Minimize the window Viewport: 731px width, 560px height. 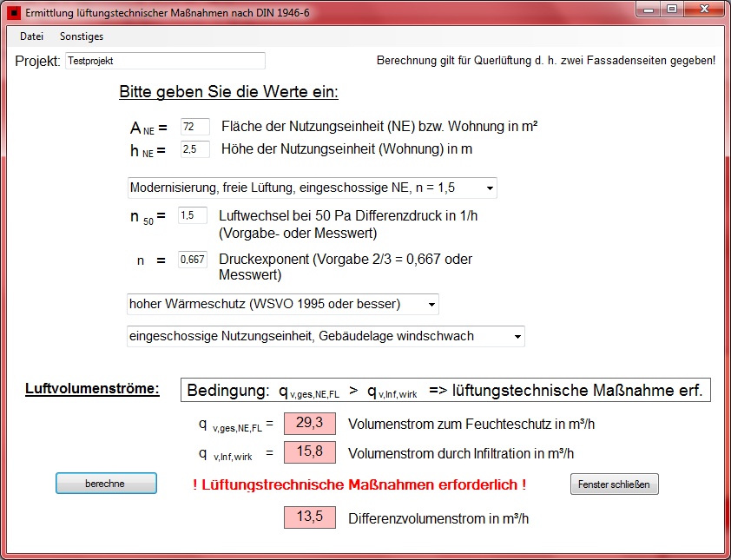tap(649, 9)
